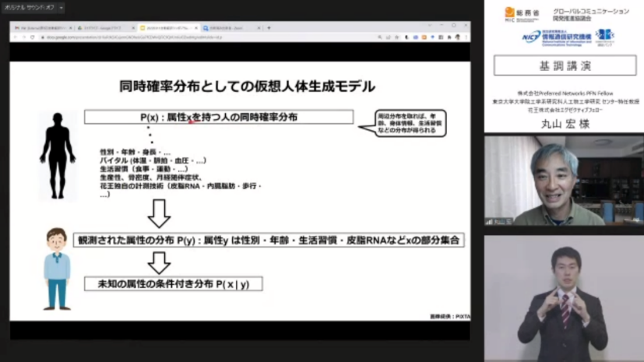Click the 観測された属性の分布 P(y) box
Viewport: 644px width, 362px height.
[269, 240]
